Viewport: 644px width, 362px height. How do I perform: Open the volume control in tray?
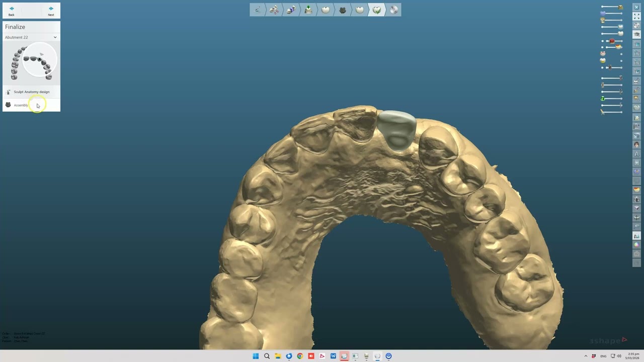coord(619,356)
